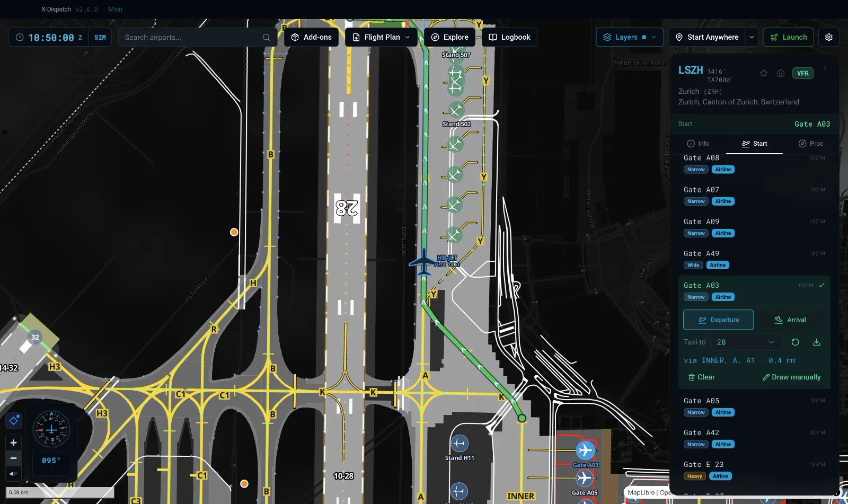Image resolution: width=848 pixels, height=504 pixels.
Task: Click the Wide tag on Gate A49
Action: coord(693,265)
